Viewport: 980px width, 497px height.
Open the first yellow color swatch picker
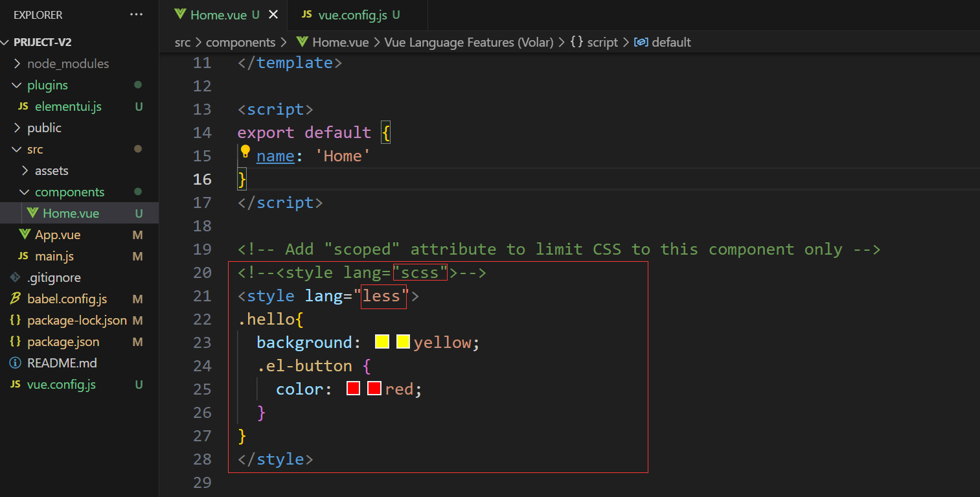pos(382,341)
